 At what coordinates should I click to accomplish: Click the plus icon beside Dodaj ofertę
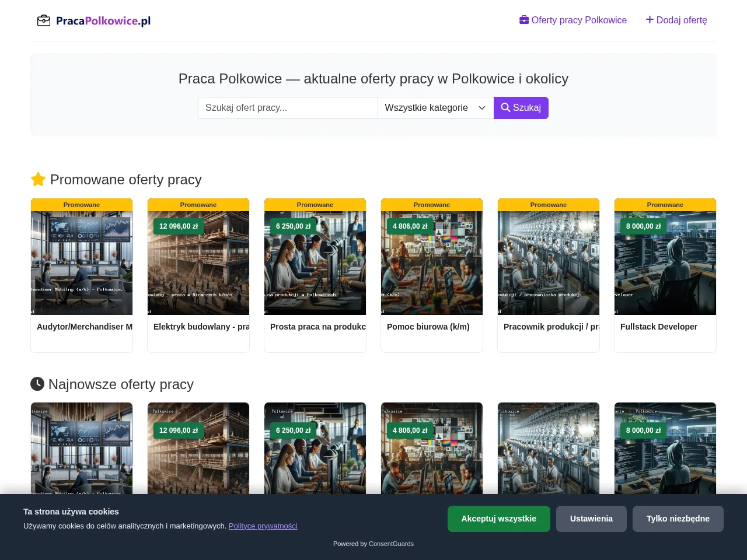pos(650,20)
